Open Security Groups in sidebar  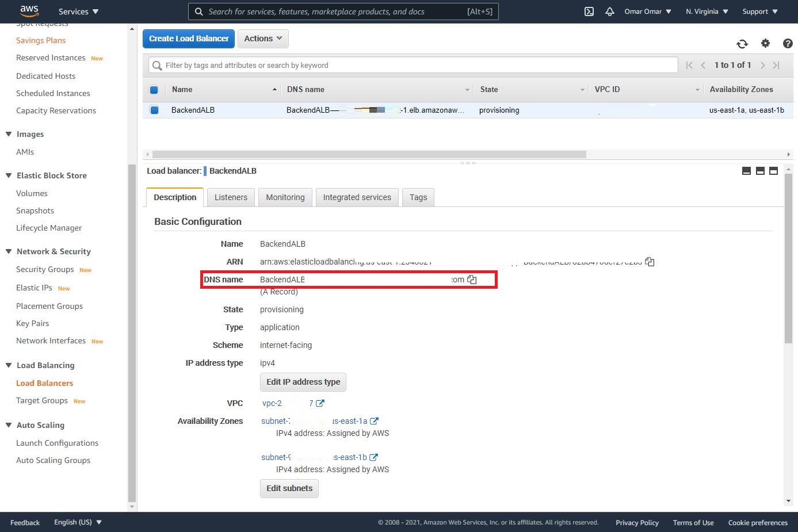pos(45,269)
